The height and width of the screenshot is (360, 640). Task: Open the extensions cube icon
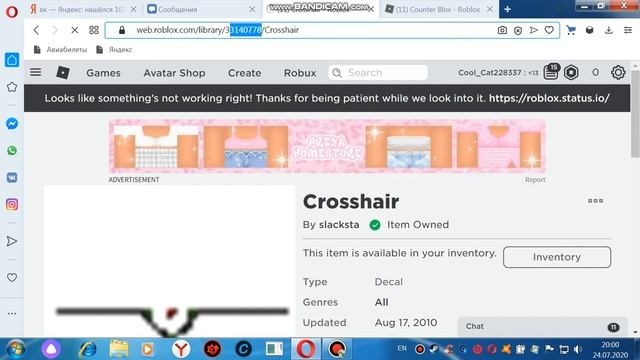pyautogui.click(x=589, y=30)
